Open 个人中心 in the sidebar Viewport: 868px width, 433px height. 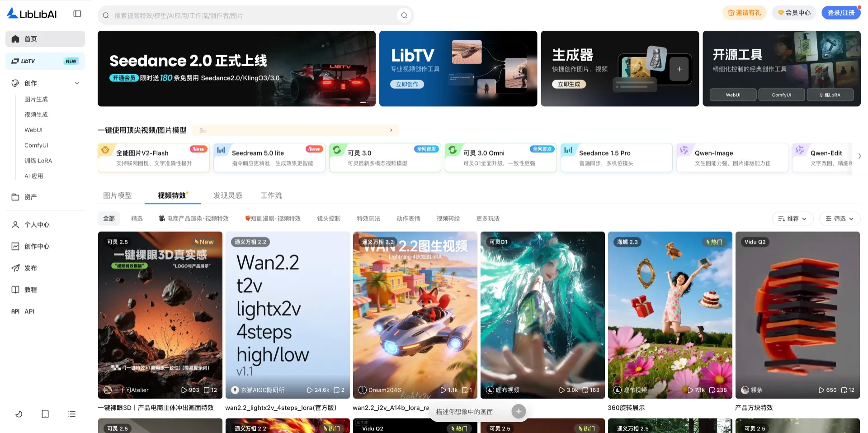pos(45,224)
